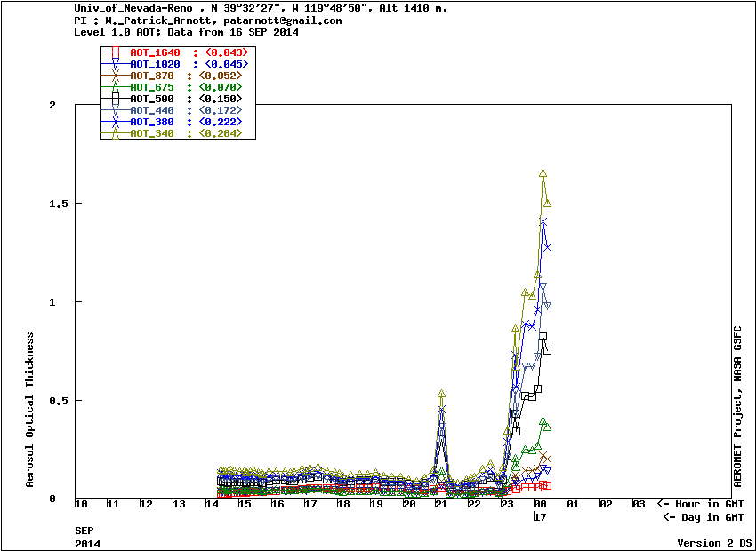Click the AOT_500 legend label

tap(152, 99)
